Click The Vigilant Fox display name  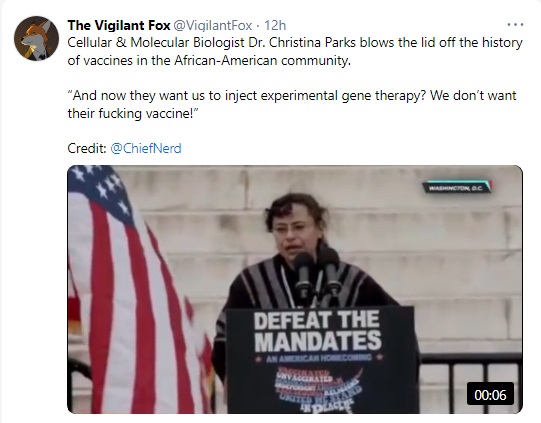(119, 25)
